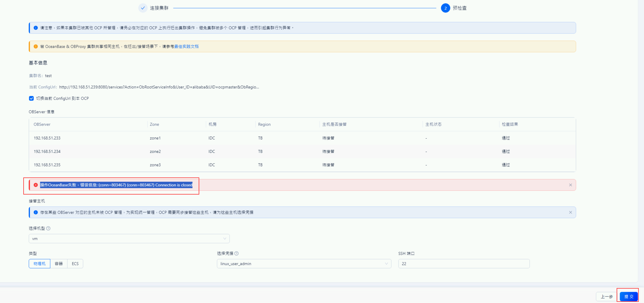Click help icon next to 选择机型
The image size is (644, 303).
48,228
